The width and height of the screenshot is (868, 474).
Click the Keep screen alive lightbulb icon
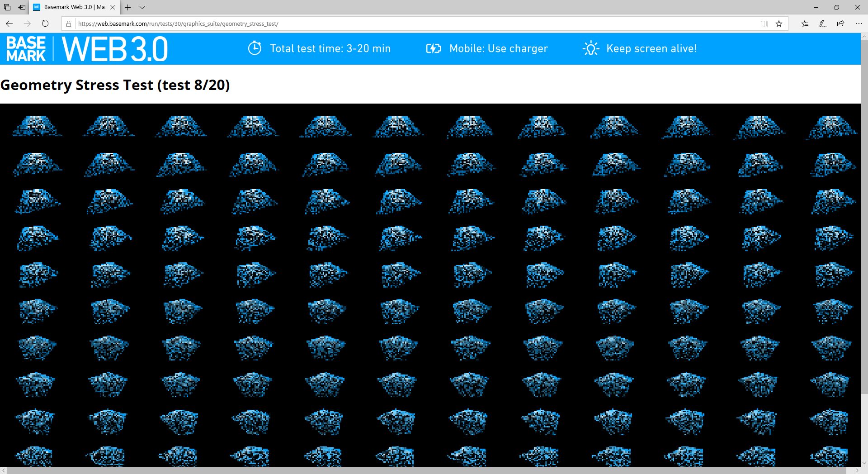point(591,48)
